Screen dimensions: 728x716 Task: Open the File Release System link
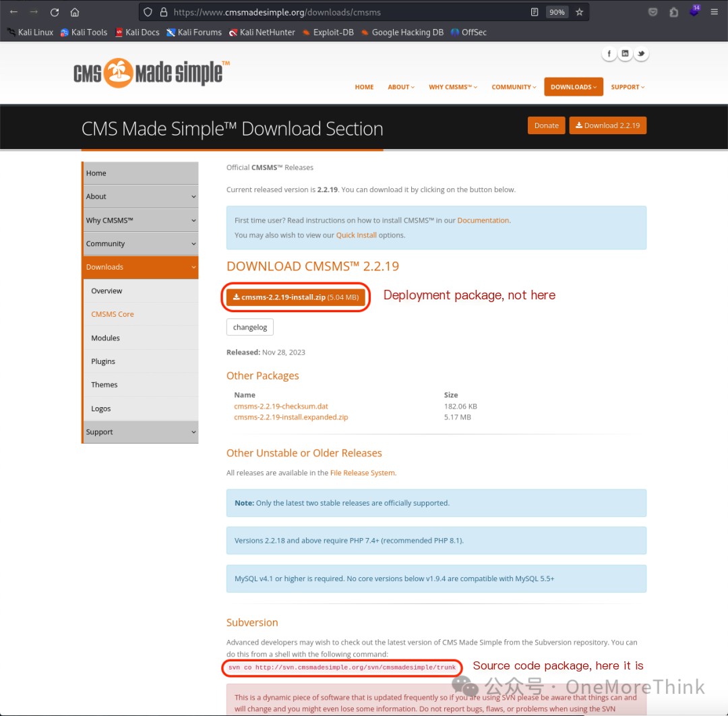point(363,473)
